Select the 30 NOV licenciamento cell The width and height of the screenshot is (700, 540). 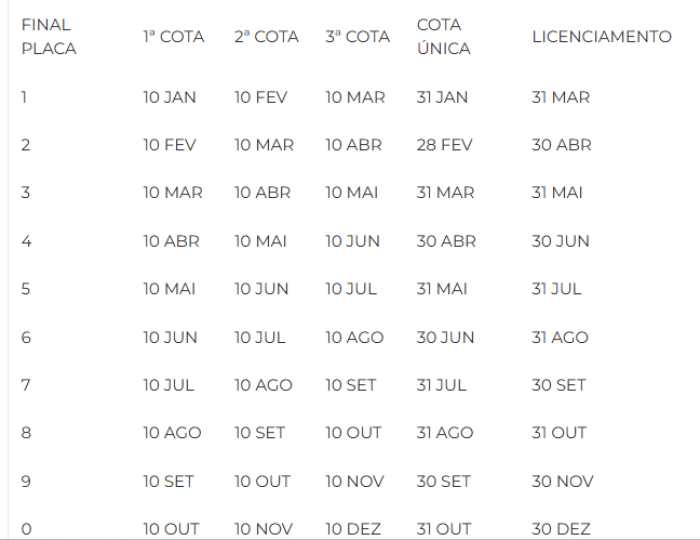(560, 481)
